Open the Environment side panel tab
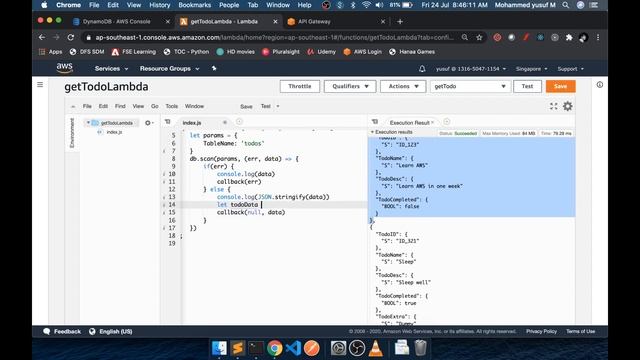This screenshot has width=640, height=360. click(72, 133)
